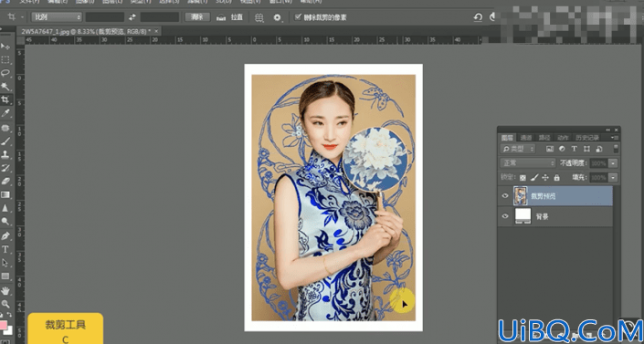Select the Gradient tool
Screen dimensions: 644x344
5,194
